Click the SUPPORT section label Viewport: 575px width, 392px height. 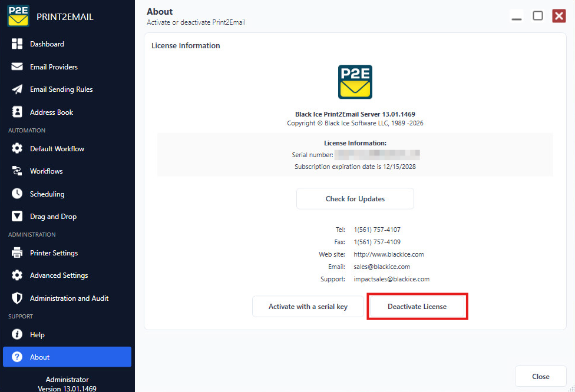tap(21, 316)
